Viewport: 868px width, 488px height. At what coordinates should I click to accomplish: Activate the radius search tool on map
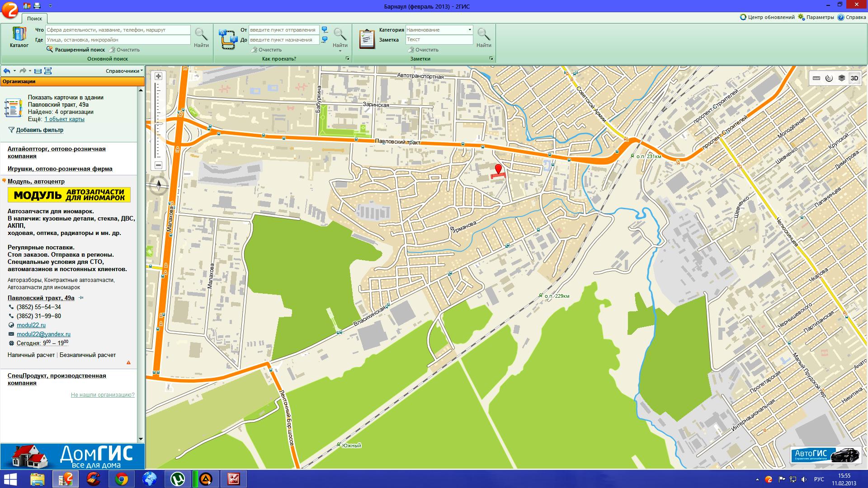pos(829,78)
